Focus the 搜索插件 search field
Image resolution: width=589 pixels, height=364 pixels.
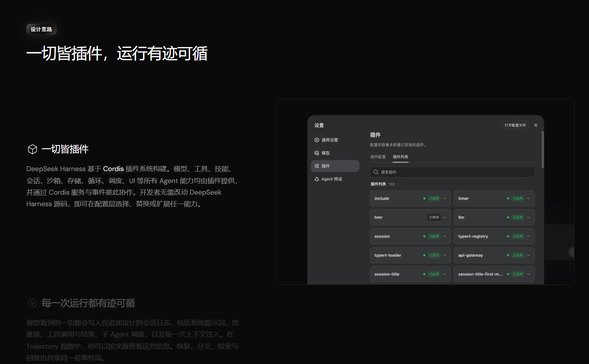pyautogui.click(x=452, y=172)
